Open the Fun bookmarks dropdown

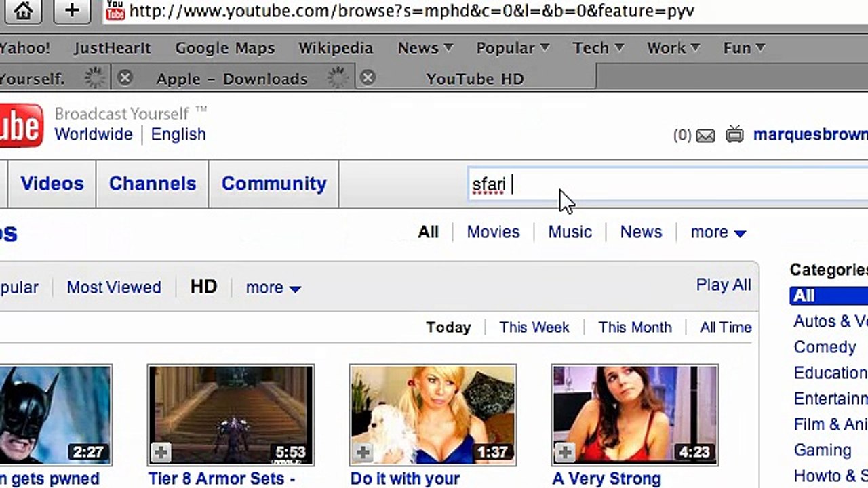(744, 48)
